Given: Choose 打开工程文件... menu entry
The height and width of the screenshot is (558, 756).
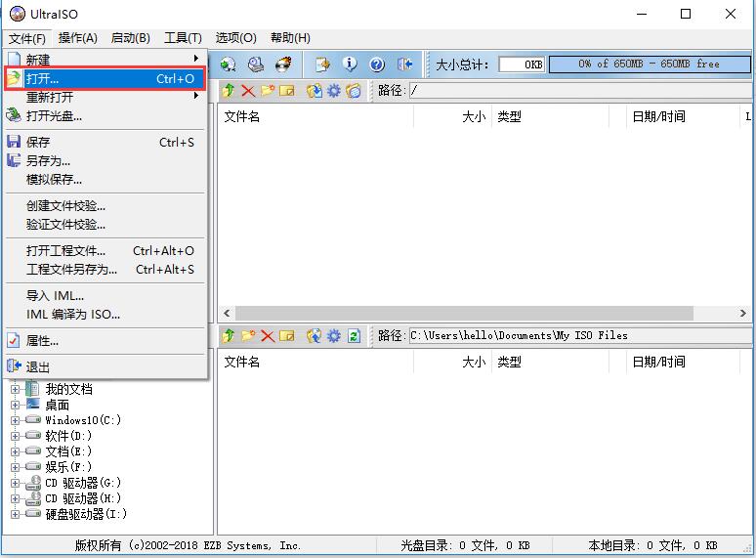Looking at the screenshot, I should [x=105, y=251].
